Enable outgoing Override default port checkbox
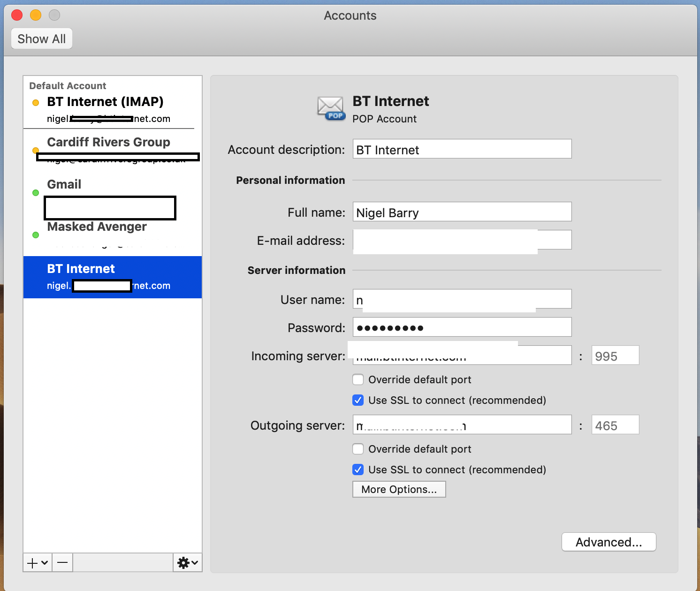 (358, 449)
